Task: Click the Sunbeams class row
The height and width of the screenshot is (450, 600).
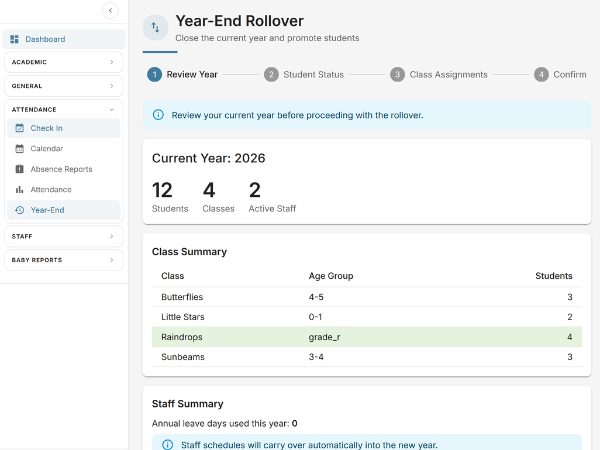Action: (x=367, y=357)
